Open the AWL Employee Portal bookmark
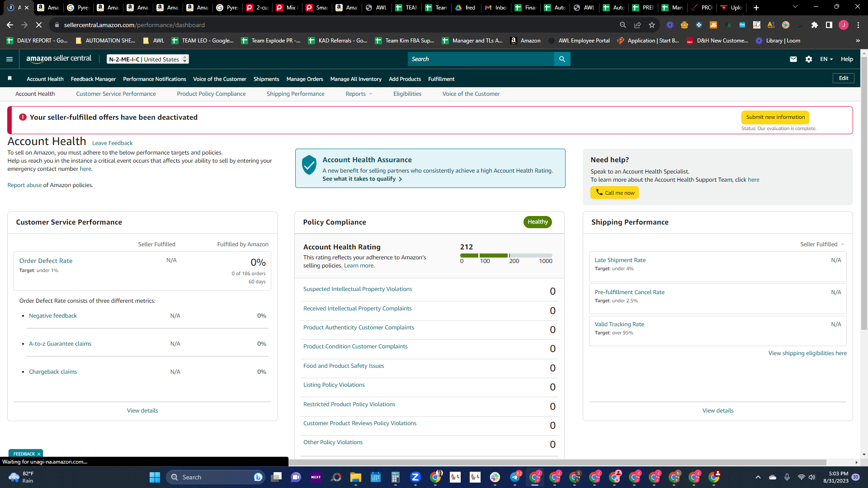The width and height of the screenshot is (868, 488). [579, 41]
